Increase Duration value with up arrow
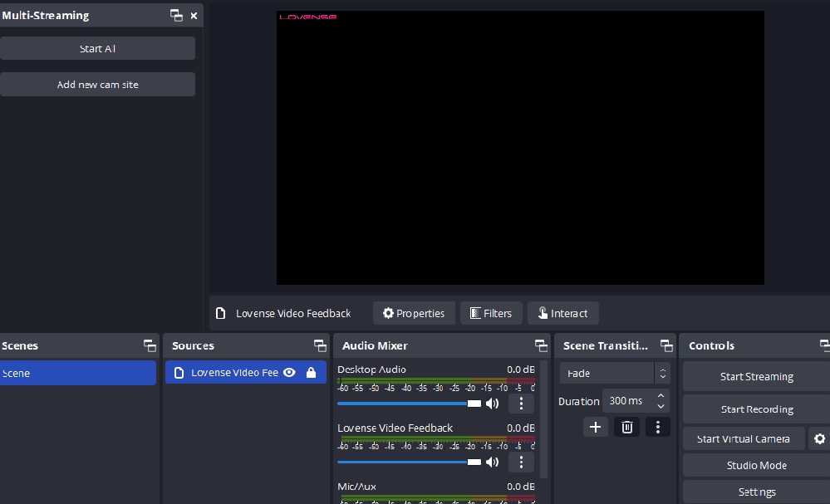 (661, 396)
